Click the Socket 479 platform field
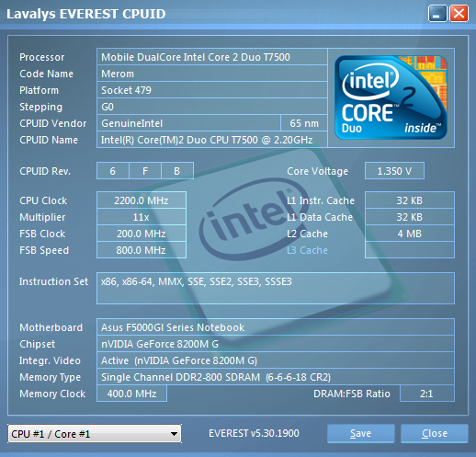Viewport: 476px width, 457px height. click(212, 90)
